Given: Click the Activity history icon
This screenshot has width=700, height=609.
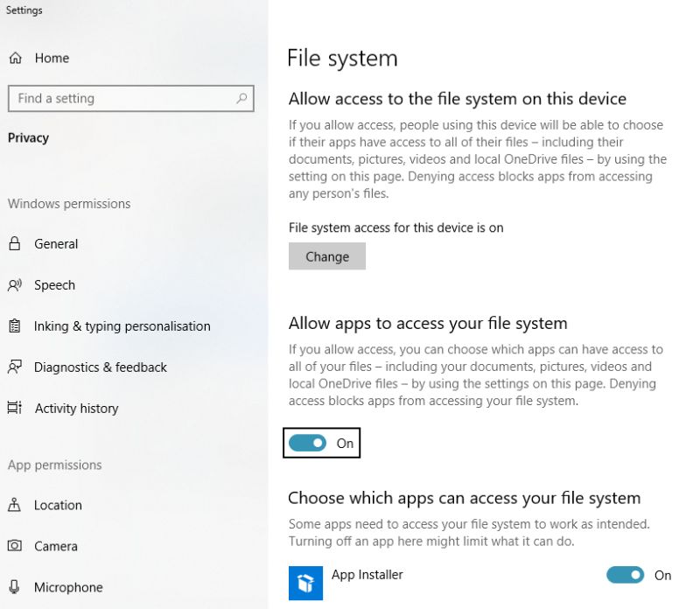Looking at the screenshot, I should pyautogui.click(x=15, y=408).
